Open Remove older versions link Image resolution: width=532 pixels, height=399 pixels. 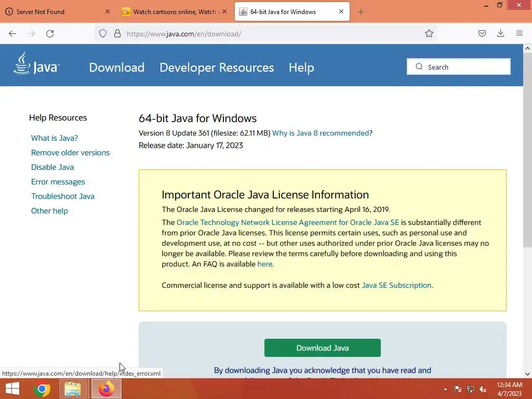(70, 153)
